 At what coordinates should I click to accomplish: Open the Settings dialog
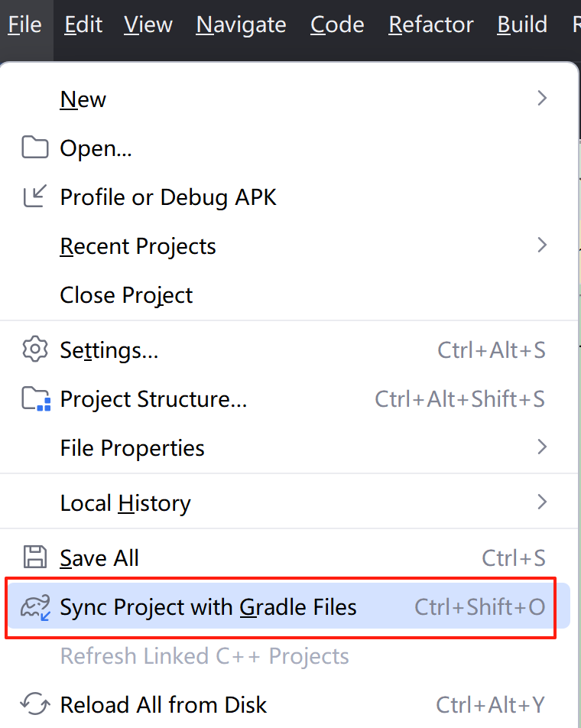tap(109, 349)
